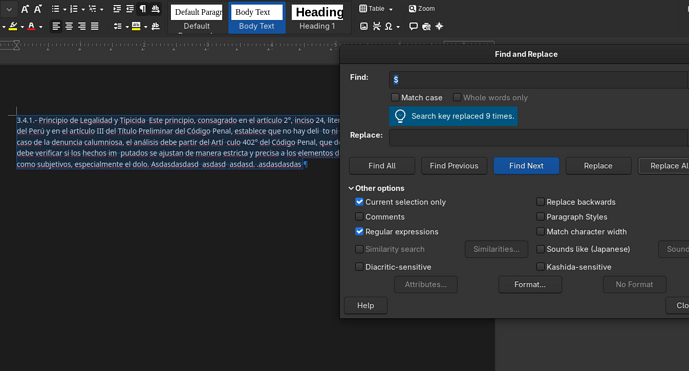Disable Regular expressions checkbox

coord(359,231)
